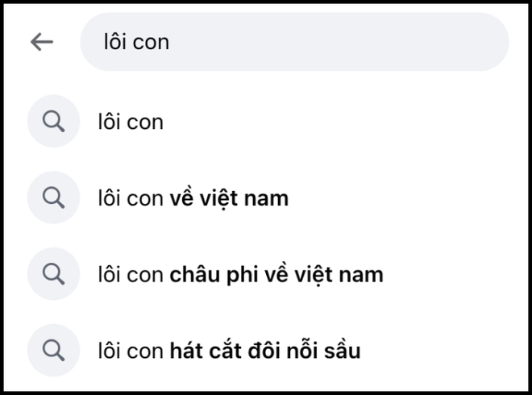Click magnifier icon beside "lôi con châu phi" suggestion
The width and height of the screenshot is (532, 395).
[54, 274]
